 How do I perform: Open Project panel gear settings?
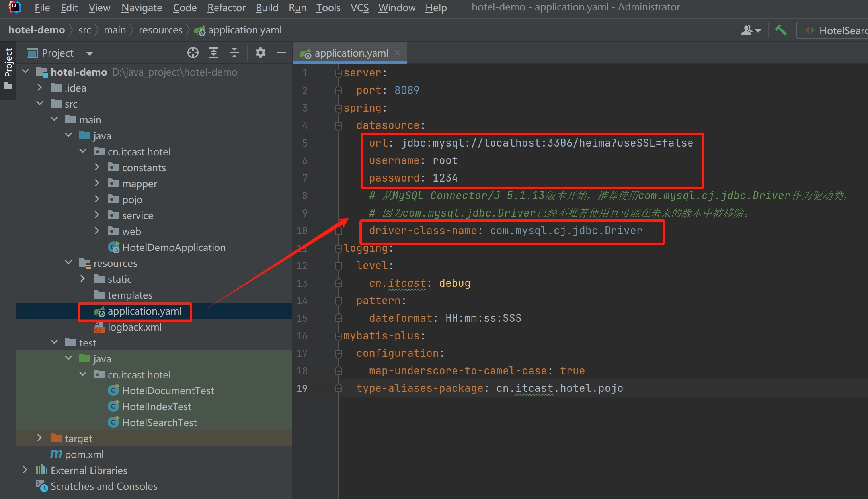[x=261, y=53]
